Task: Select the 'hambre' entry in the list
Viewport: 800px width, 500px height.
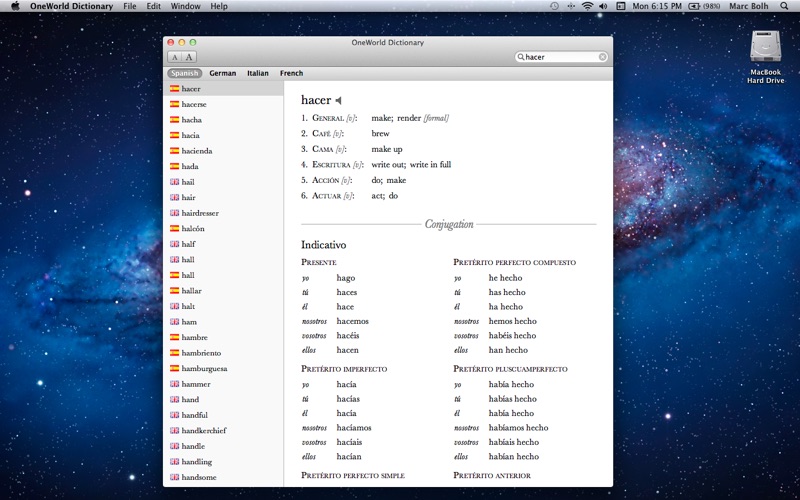Action: (223, 338)
